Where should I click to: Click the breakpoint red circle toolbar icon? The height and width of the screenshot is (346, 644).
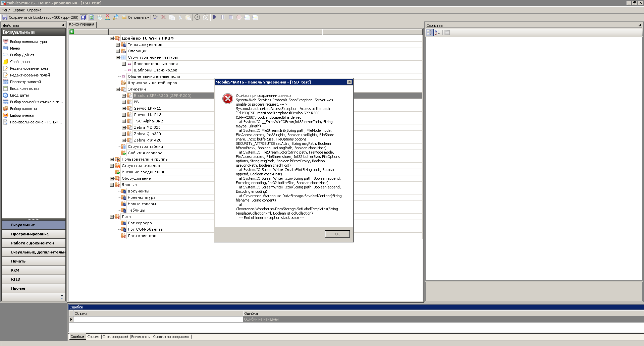pyautogui.click(x=239, y=17)
